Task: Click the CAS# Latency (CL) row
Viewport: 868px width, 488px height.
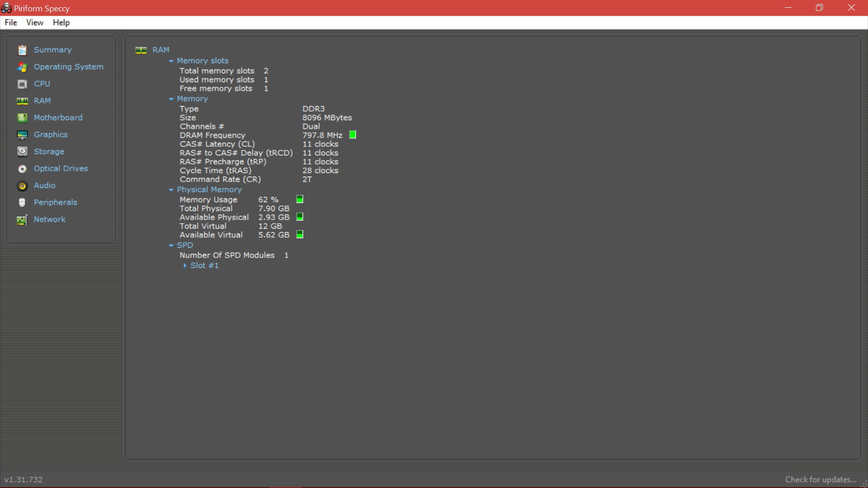Action: pos(259,144)
